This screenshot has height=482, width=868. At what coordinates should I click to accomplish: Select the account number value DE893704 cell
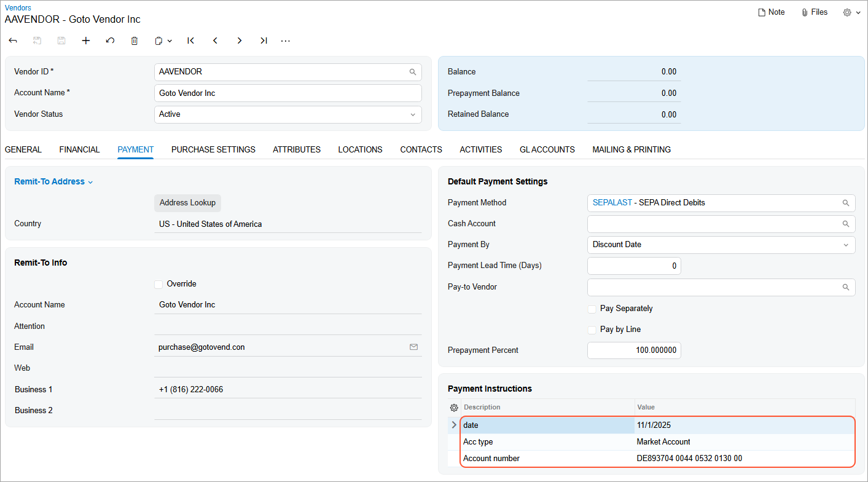click(x=744, y=458)
